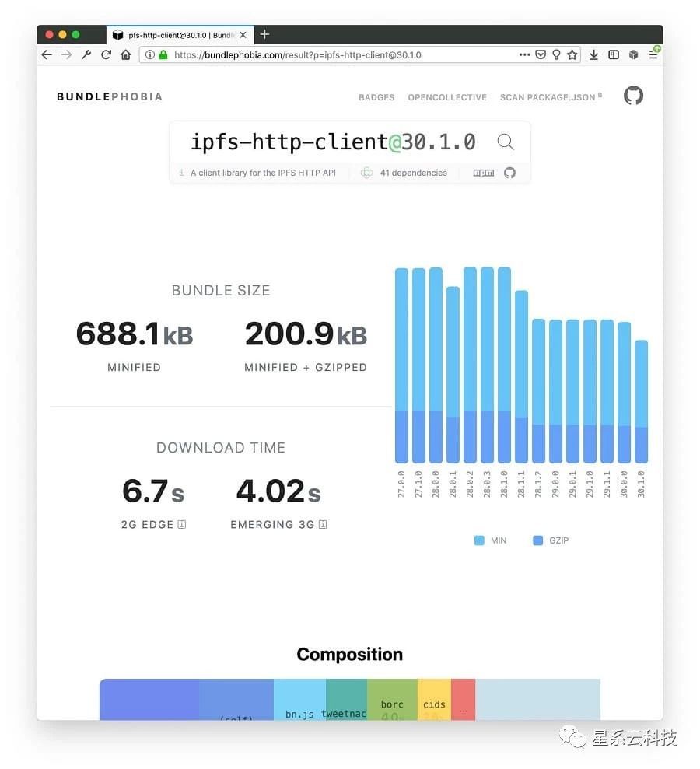Click the borc composition block
Screen dimensions: 700x769
click(392, 699)
